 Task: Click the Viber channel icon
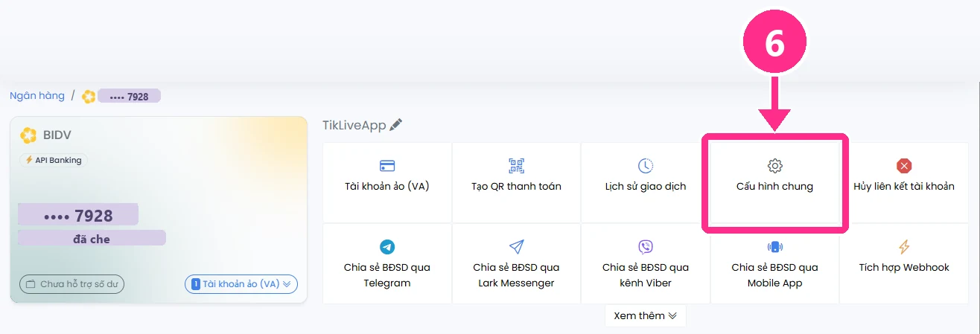tap(646, 247)
